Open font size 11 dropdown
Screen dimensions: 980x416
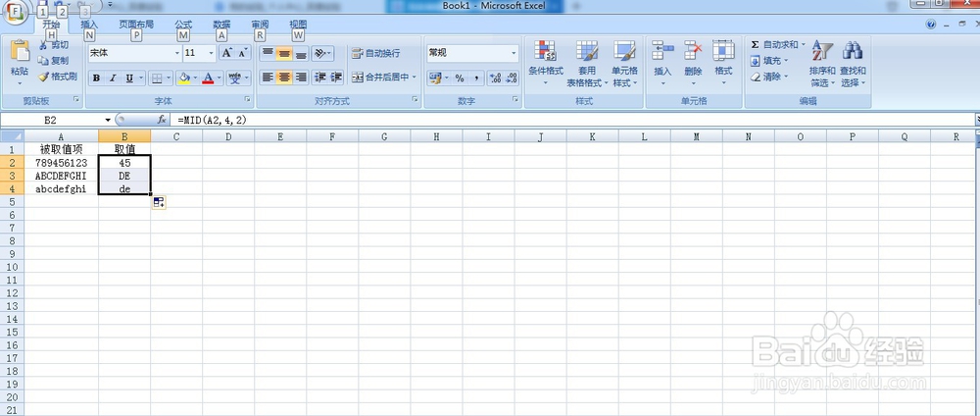point(212,53)
